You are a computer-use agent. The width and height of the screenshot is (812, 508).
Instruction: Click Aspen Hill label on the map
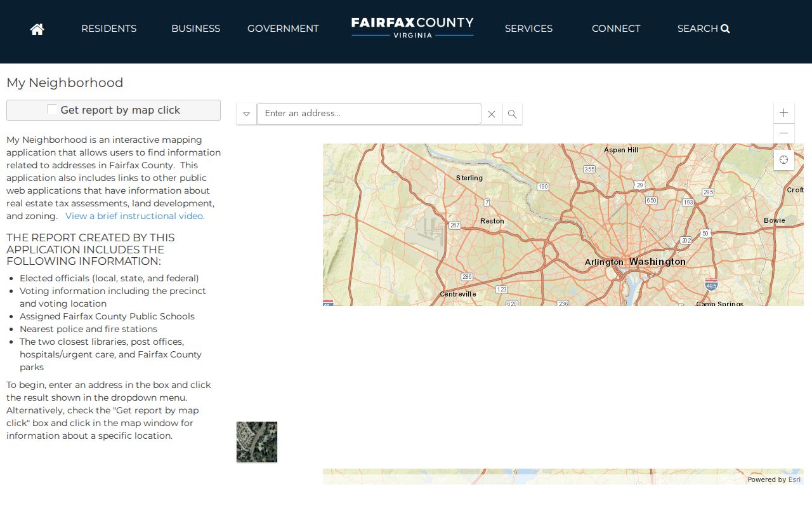click(621, 150)
